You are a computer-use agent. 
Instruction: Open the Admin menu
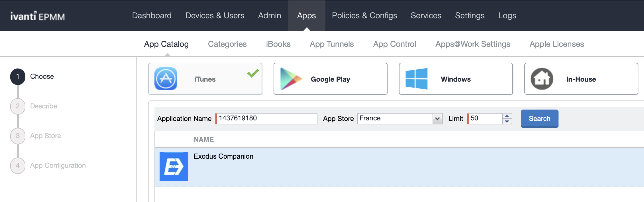[x=270, y=15]
